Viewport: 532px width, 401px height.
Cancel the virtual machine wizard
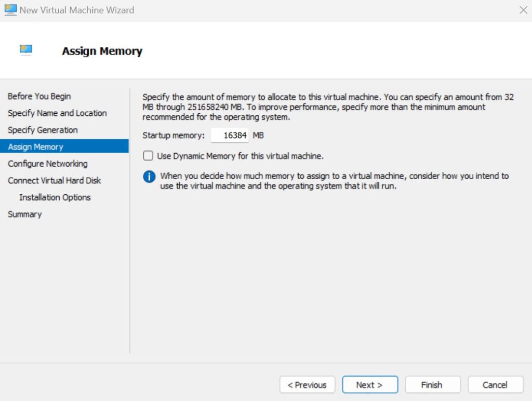(495, 385)
